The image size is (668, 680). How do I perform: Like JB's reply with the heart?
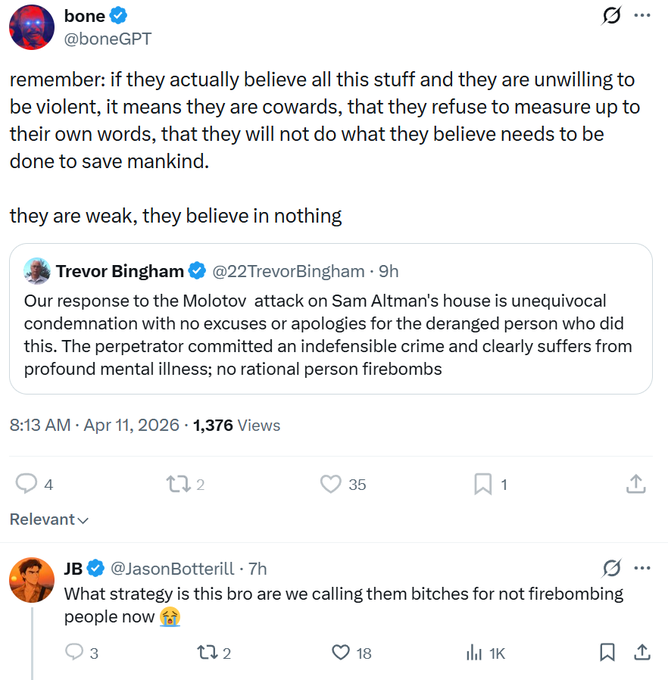(341, 653)
